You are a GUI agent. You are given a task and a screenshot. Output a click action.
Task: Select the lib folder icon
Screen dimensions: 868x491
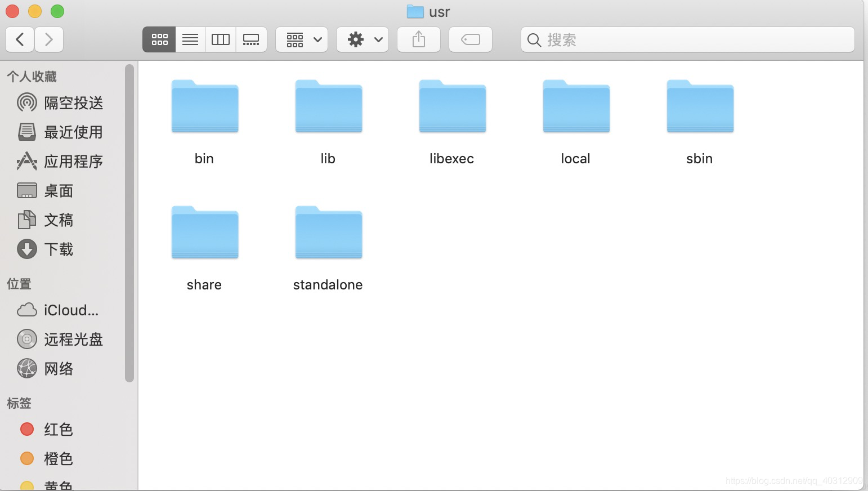tap(329, 106)
